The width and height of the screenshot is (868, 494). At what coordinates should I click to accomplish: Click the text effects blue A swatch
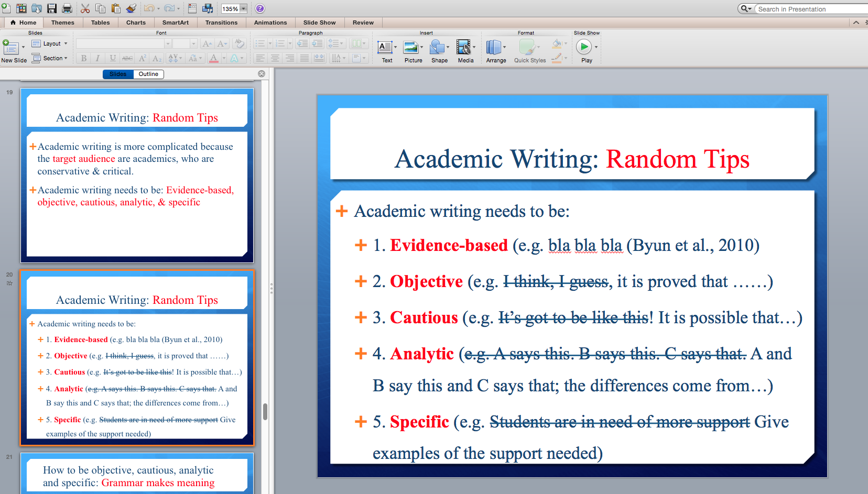(234, 58)
